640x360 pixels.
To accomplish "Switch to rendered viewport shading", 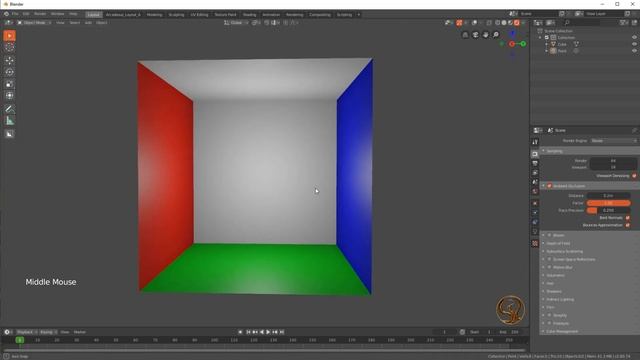I will click(517, 23).
